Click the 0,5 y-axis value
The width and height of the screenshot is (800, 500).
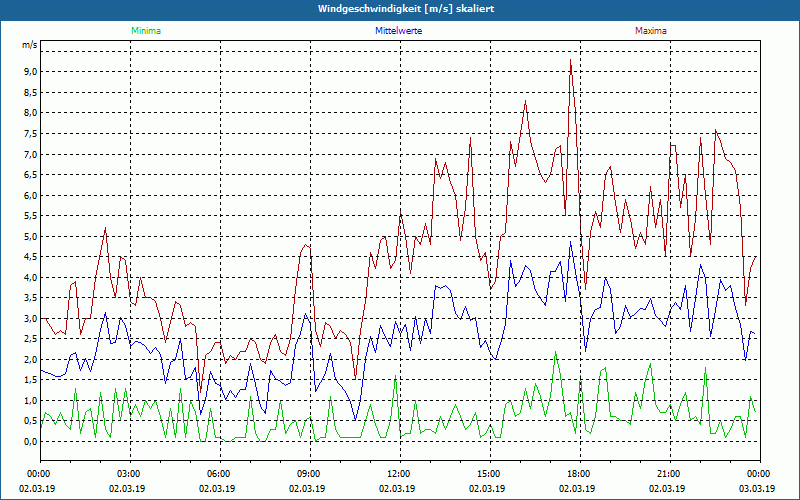tap(31, 421)
